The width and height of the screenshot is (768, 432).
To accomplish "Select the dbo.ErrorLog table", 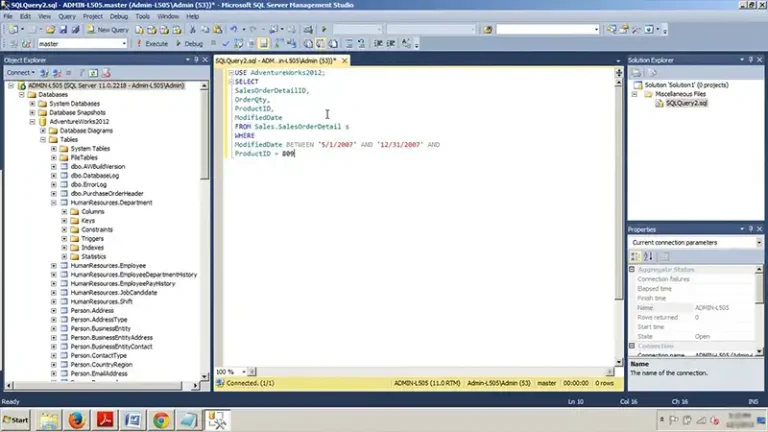I will click(89, 185).
